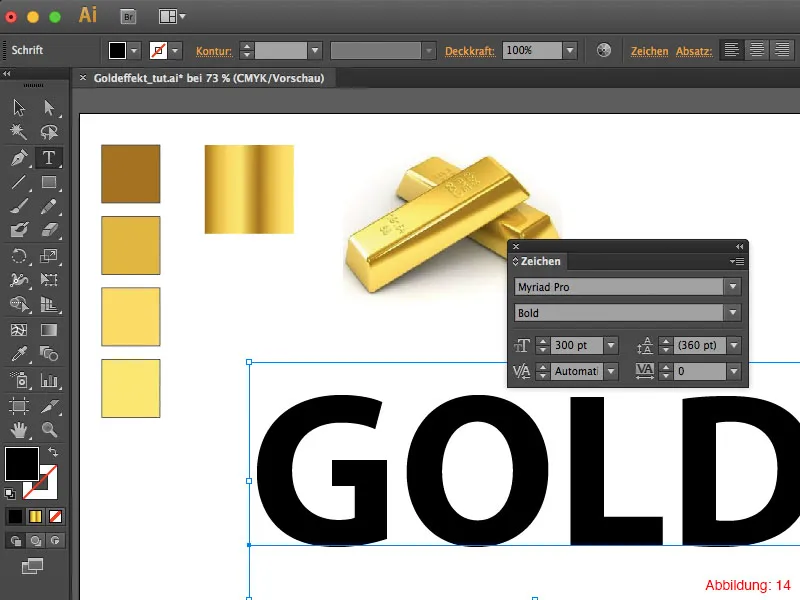Select the Mesh tool
This screenshot has width=800, height=600.
[19, 330]
